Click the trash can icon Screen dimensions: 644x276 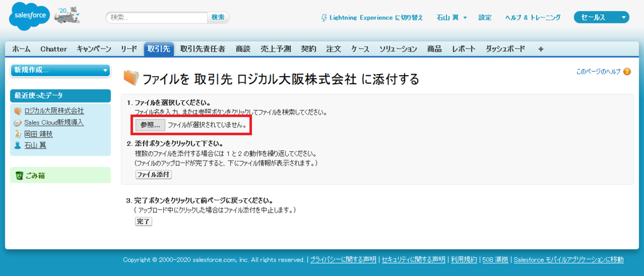tap(19, 175)
